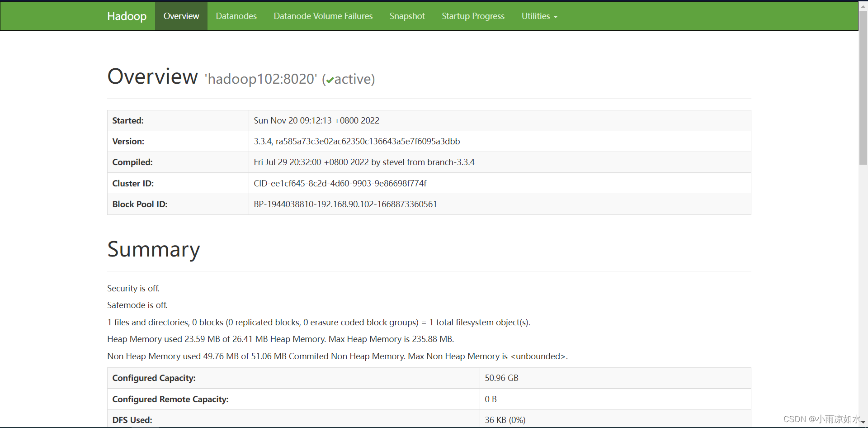Click the Non Heap Memory used line
Viewport: 868px width, 428px height.
(338, 357)
